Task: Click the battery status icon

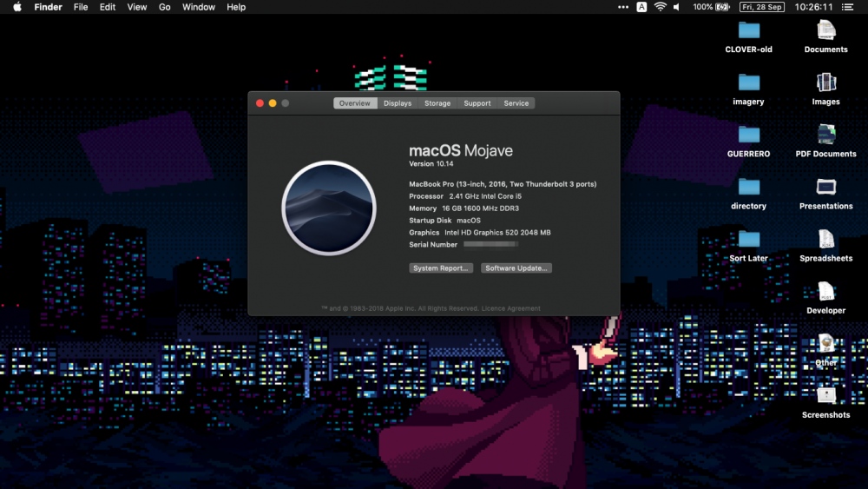Action: [722, 7]
